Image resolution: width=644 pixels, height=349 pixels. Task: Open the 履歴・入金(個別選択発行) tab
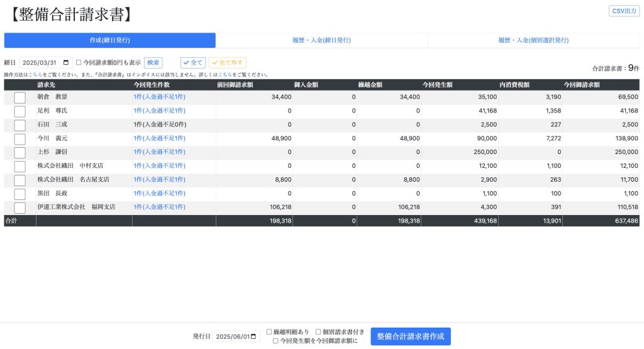pyautogui.click(x=533, y=40)
